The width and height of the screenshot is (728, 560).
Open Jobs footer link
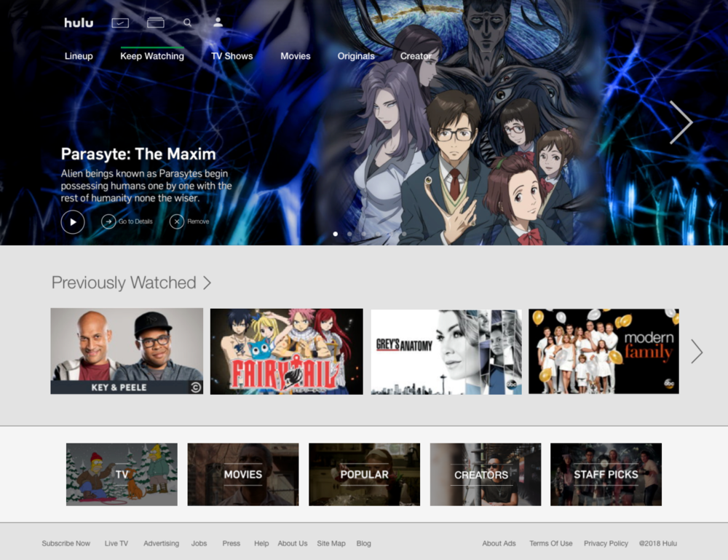pos(199,543)
